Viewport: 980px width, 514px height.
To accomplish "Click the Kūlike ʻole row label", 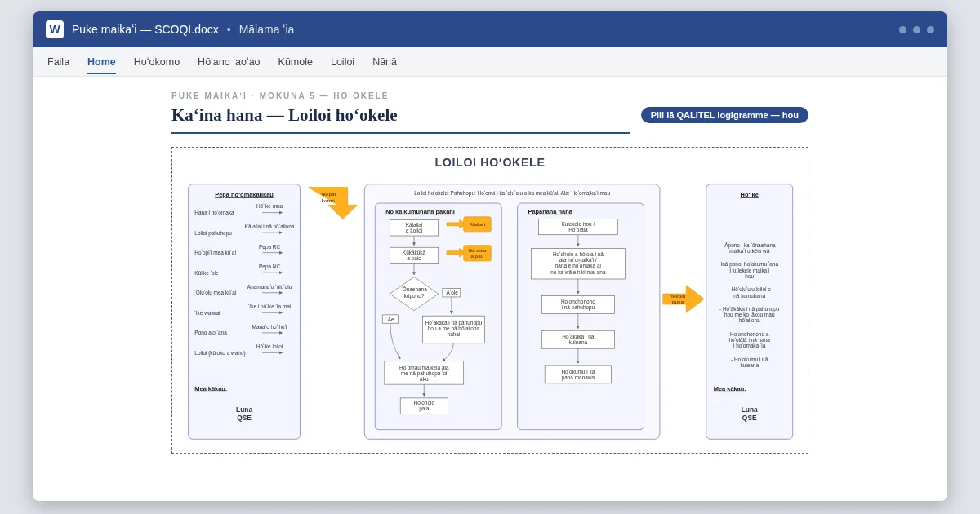I will pos(207,273).
